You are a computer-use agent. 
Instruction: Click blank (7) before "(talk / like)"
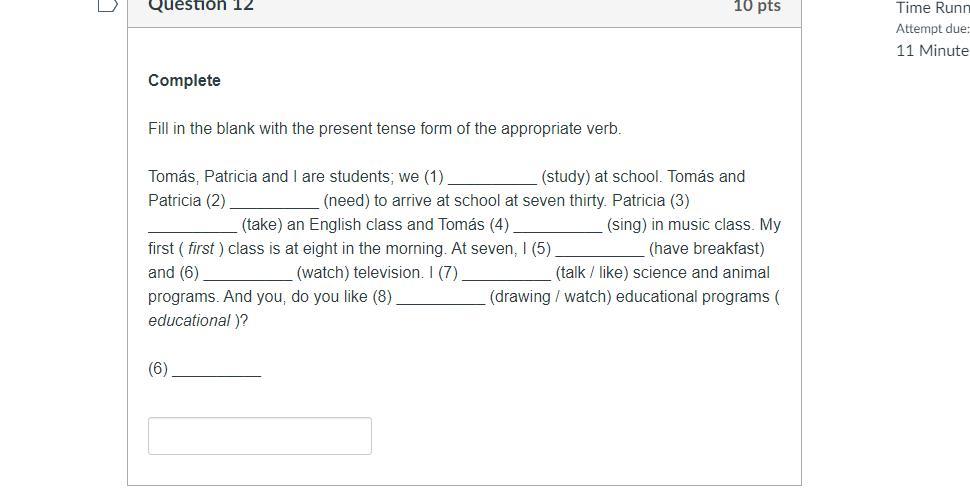506,274
